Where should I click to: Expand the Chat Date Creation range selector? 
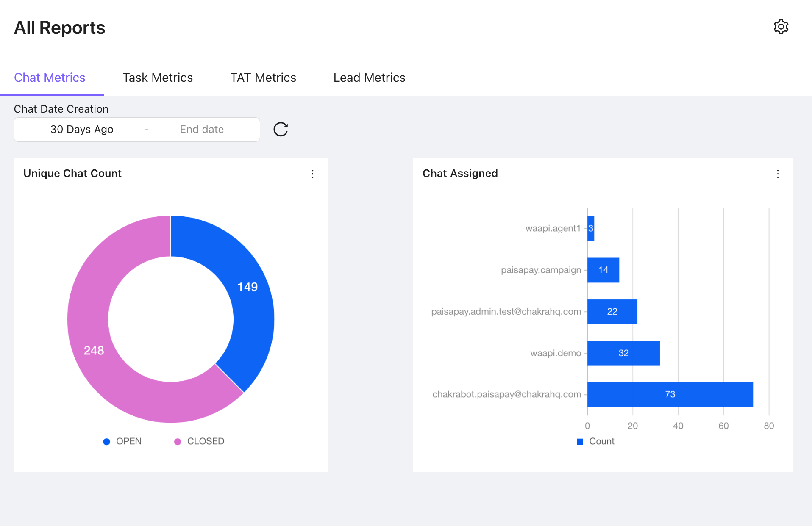[136, 130]
